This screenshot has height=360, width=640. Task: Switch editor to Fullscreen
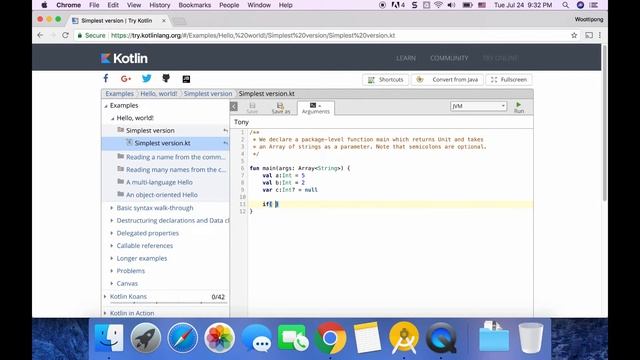tap(509, 80)
